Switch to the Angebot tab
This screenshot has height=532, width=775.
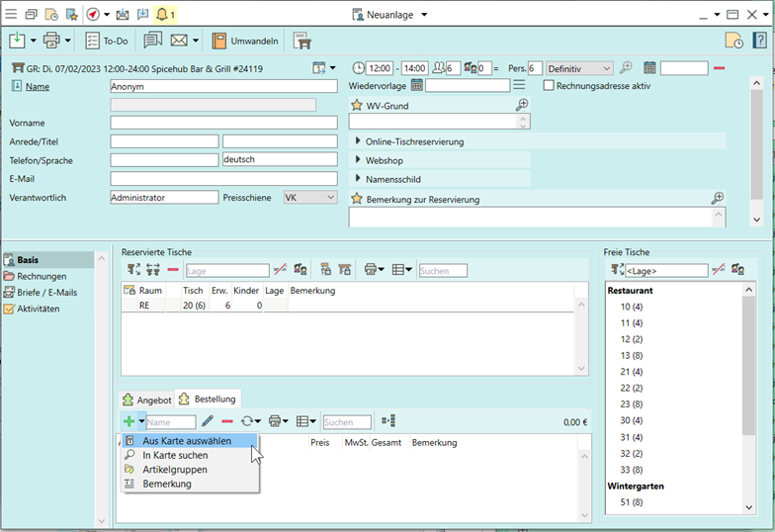click(146, 399)
